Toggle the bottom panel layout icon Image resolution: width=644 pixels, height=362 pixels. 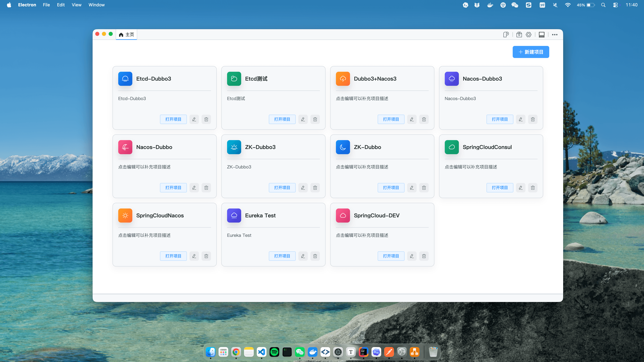click(542, 35)
